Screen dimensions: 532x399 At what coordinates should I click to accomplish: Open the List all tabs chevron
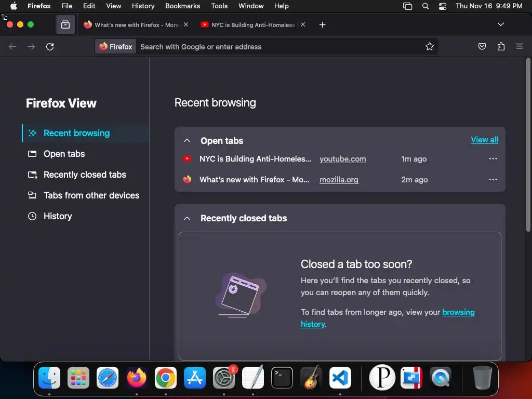click(x=500, y=24)
